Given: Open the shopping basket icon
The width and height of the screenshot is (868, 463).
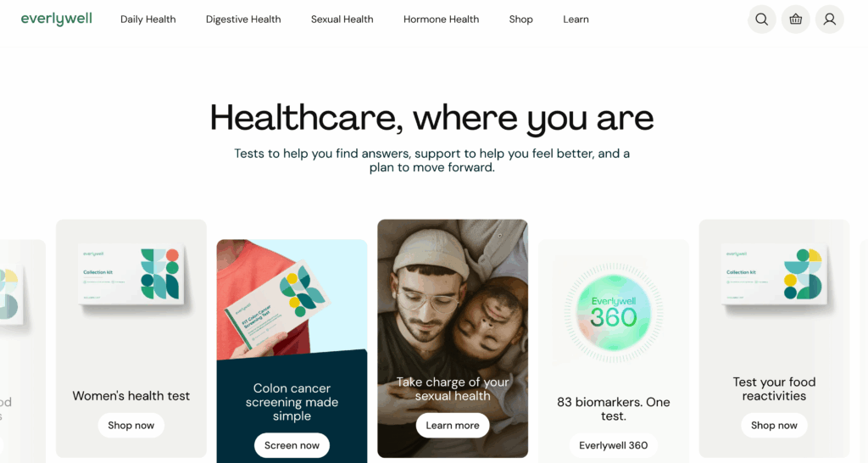Looking at the screenshot, I should pos(795,20).
